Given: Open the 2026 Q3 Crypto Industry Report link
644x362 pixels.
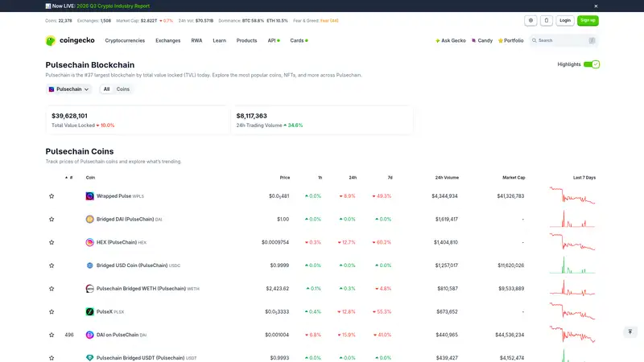Looking at the screenshot, I should point(113,6).
